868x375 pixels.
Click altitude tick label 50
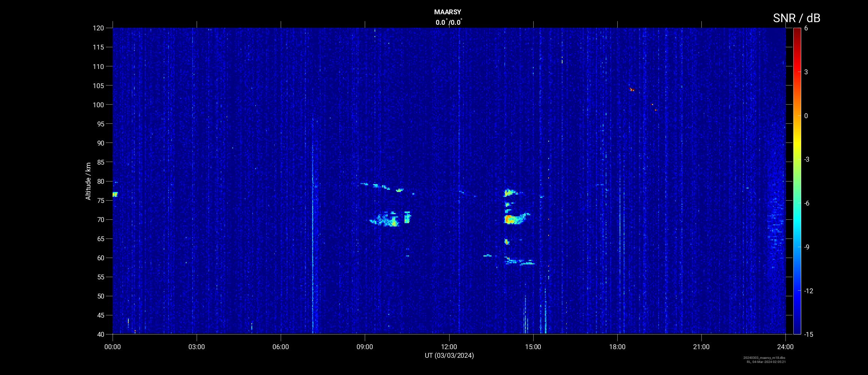100,296
